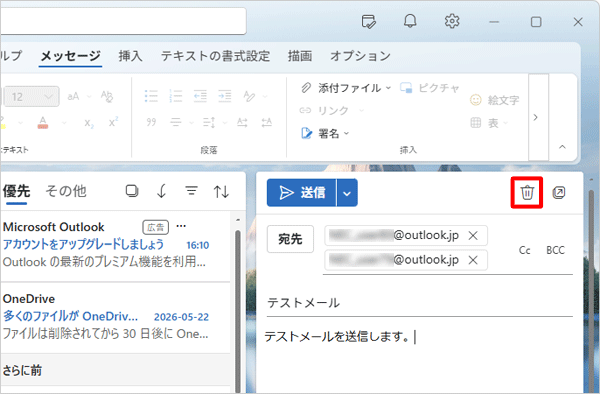The width and height of the screenshot is (600, 394).
Task: Open the notifications bell
Action: coord(410,21)
